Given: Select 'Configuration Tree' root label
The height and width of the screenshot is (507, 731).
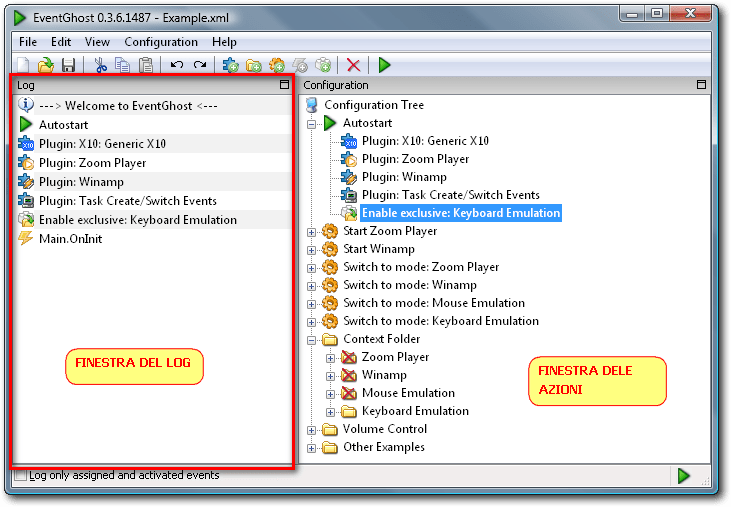Looking at the screenshot, I should click(x=374, y=105).
